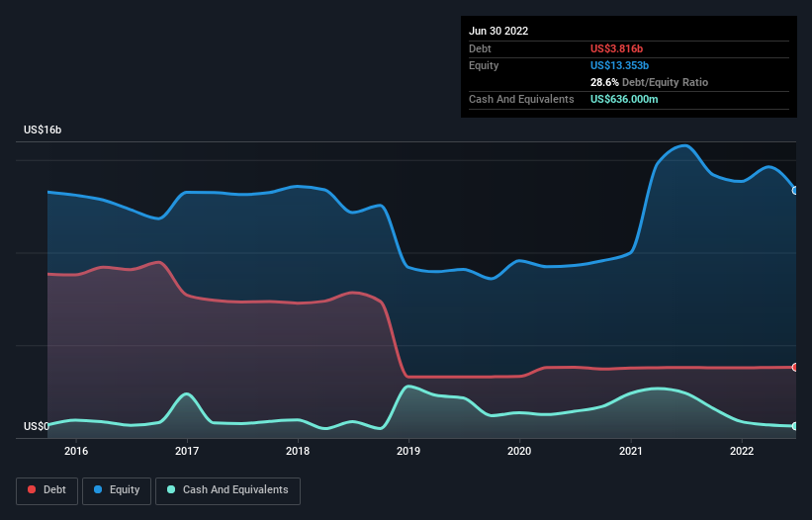Click the US$3.816b debt value
Image resolution: width=812 pixels, height=520 pixels.
tap(617, 48)
